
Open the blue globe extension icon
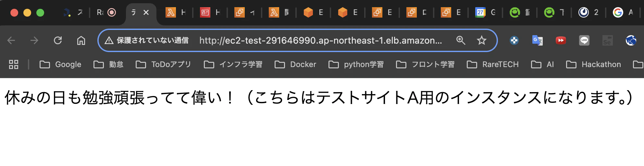tap(631, 40)
